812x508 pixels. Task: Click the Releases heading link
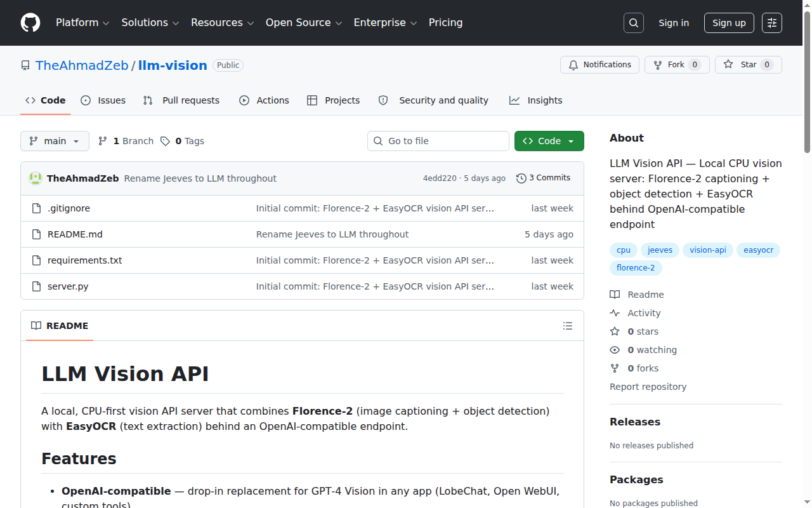[635, 422]
